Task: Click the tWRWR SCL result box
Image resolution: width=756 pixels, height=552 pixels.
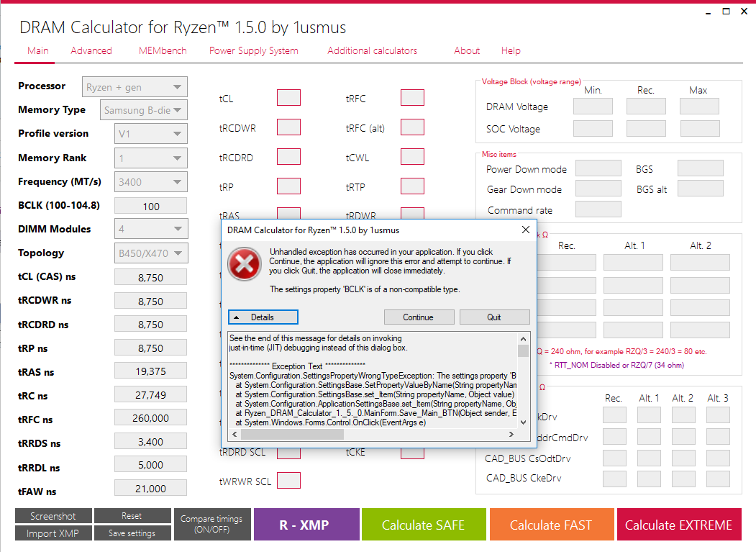Action: pyautogui.click(x=288, y=481)
